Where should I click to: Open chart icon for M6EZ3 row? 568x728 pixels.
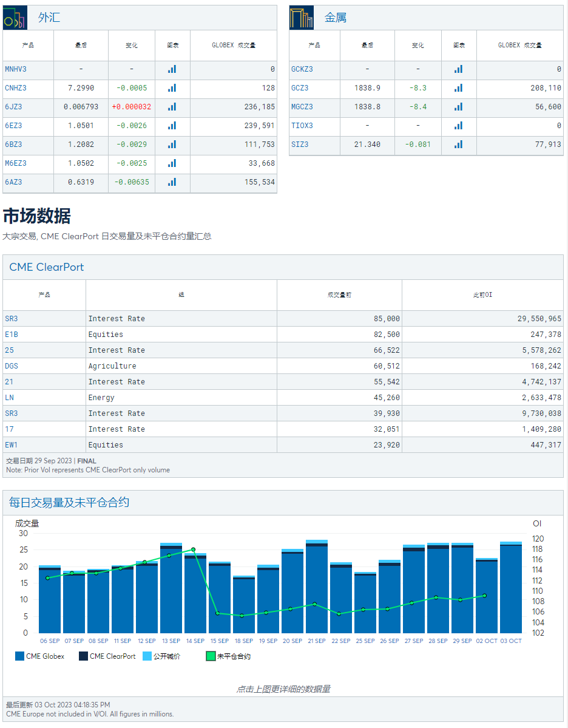pyautogui.click(x=172, y=163)
